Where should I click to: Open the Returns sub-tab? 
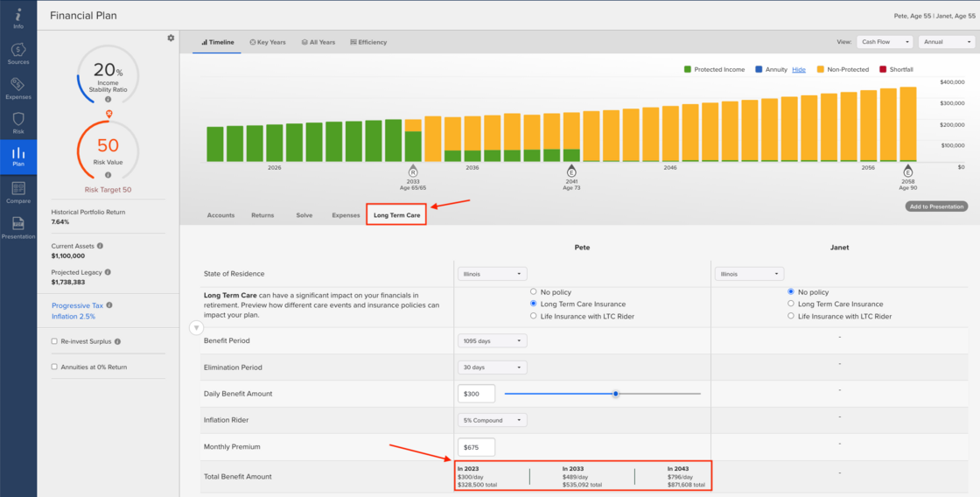(262, 215)
